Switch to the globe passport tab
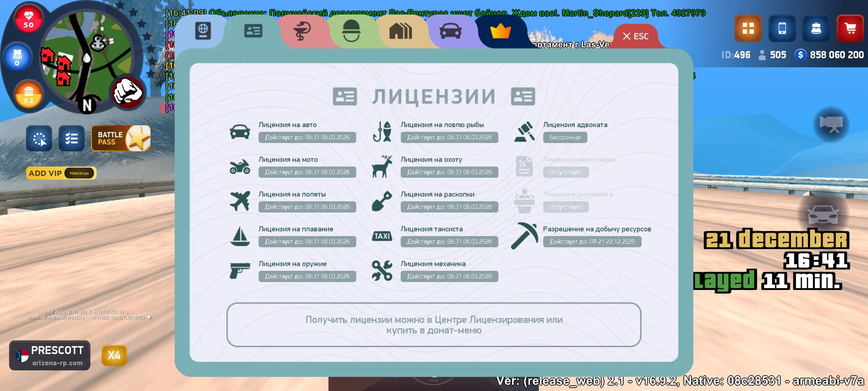The image size is (868, 391). pos(203,31)
